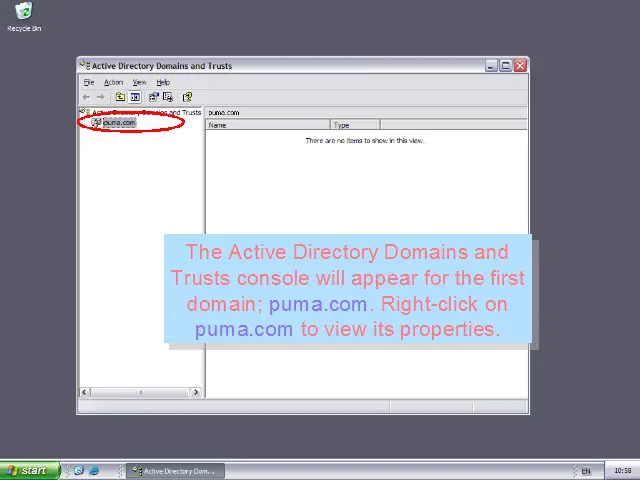Click the window title bar system icon
640x480 pixels.
85,65
